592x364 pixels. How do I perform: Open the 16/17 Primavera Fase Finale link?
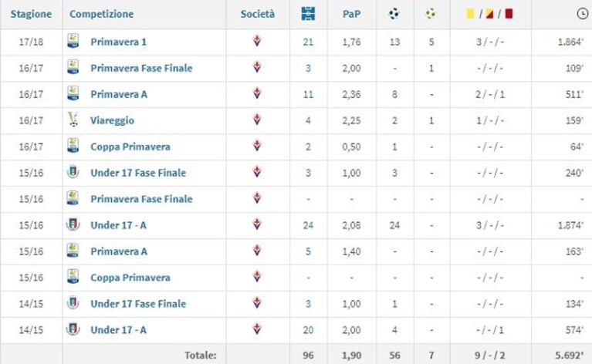141,68
